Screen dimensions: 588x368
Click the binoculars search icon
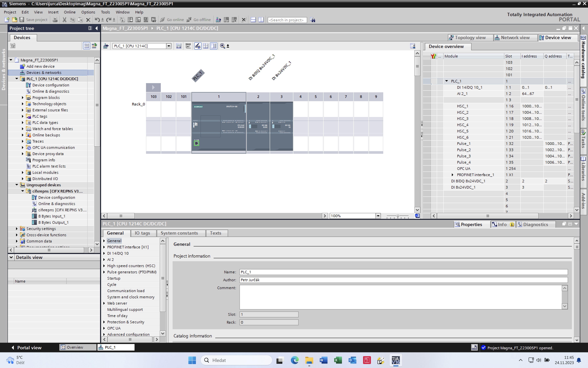tap(313, 20)
